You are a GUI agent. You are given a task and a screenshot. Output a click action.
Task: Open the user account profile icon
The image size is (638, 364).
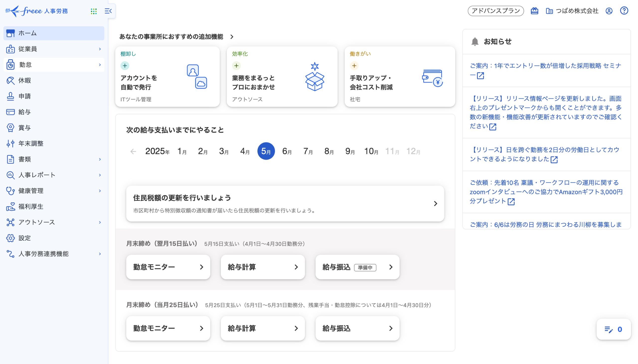(x=609, y=11)
